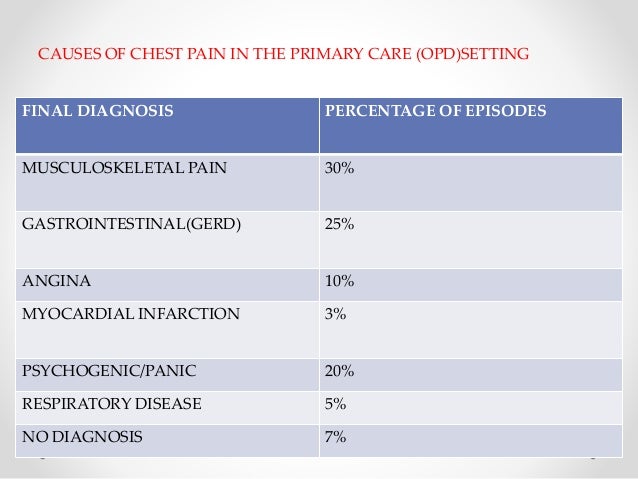Select the PSYCHOGENIC/PANIC row label

tap(109, 371)
